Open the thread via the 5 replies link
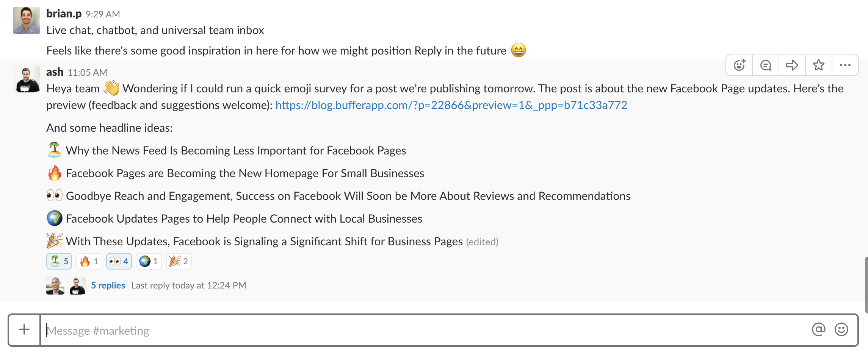868x357 pixels. (x=108, y=285)
